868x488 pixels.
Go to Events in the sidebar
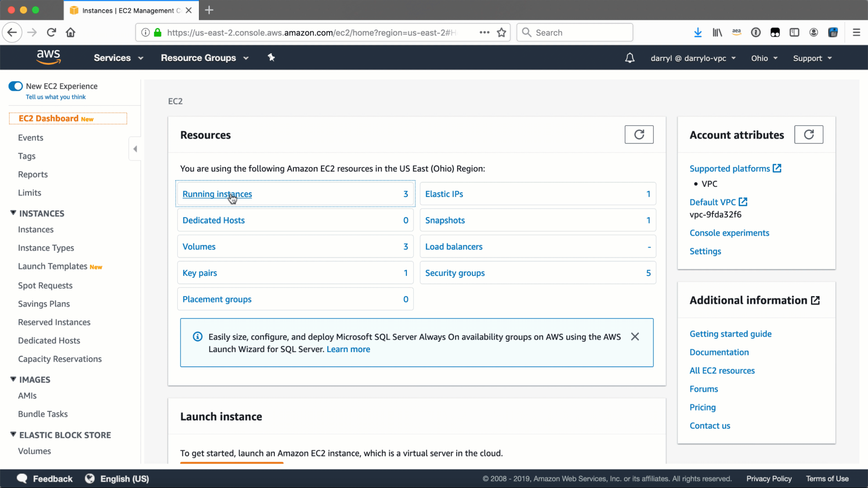click(31, 137)
